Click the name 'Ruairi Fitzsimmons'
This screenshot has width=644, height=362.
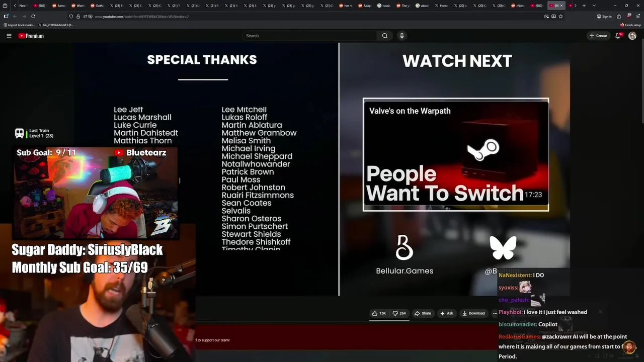[258, 195]
